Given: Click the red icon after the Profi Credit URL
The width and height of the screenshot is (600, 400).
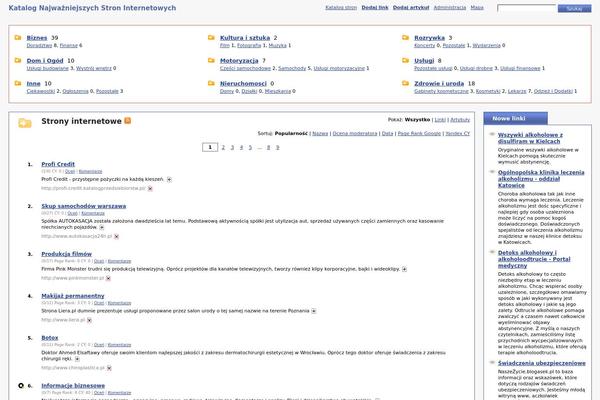Looking at the screenshot, I should pos(150,188).
